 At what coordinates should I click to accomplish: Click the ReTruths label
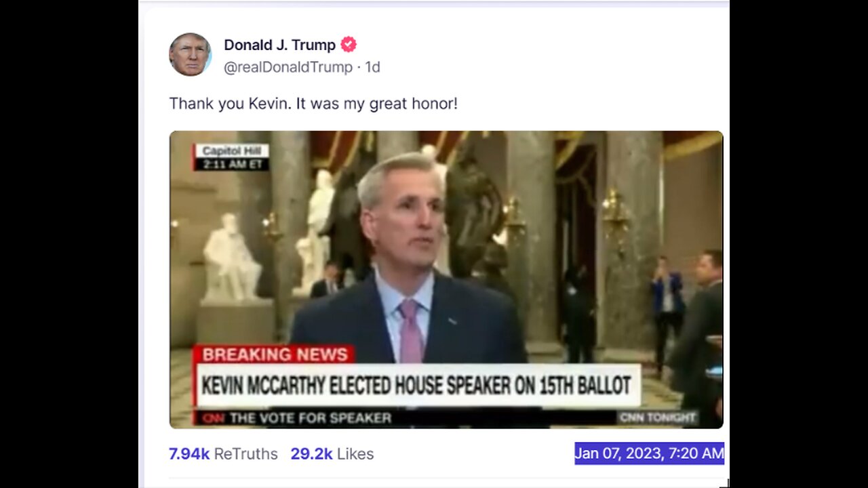245,454
